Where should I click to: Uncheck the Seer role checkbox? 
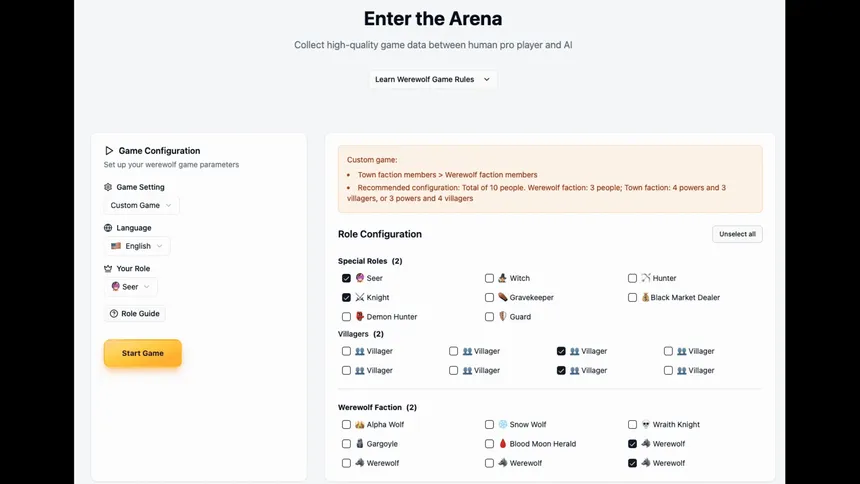346,278
